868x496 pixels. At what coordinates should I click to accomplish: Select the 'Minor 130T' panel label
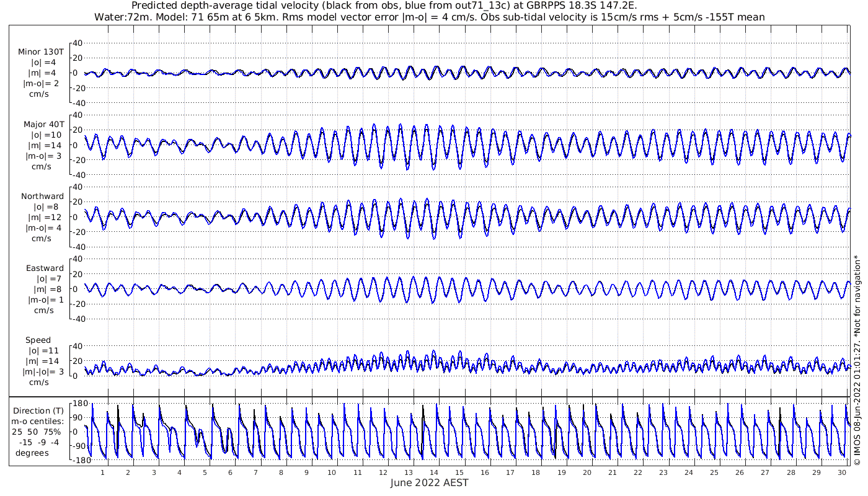click(x=41, y=52)
